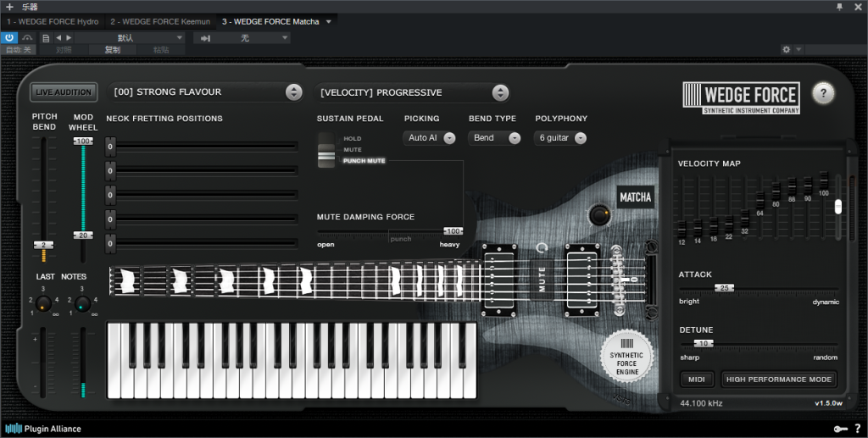
Task: Toggle the LIVE AUDITION button
Action: tap(64, 92)
